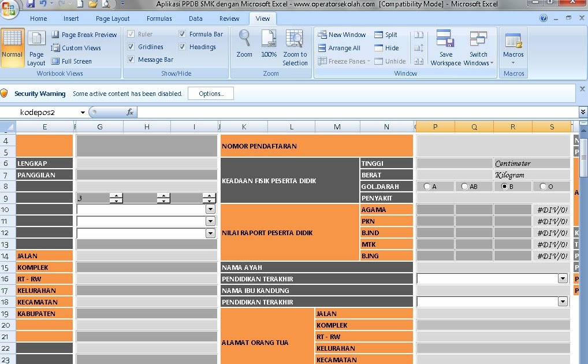Open the Page Layout ribbon tab
Image resolution: width=588 pixels, height=364 pixels.
113,18
